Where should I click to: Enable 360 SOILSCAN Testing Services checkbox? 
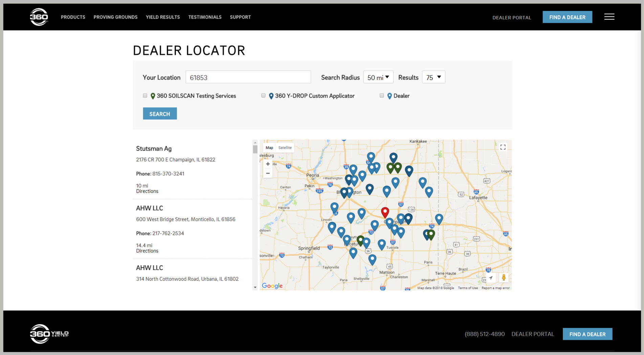[x=145, y=96]
